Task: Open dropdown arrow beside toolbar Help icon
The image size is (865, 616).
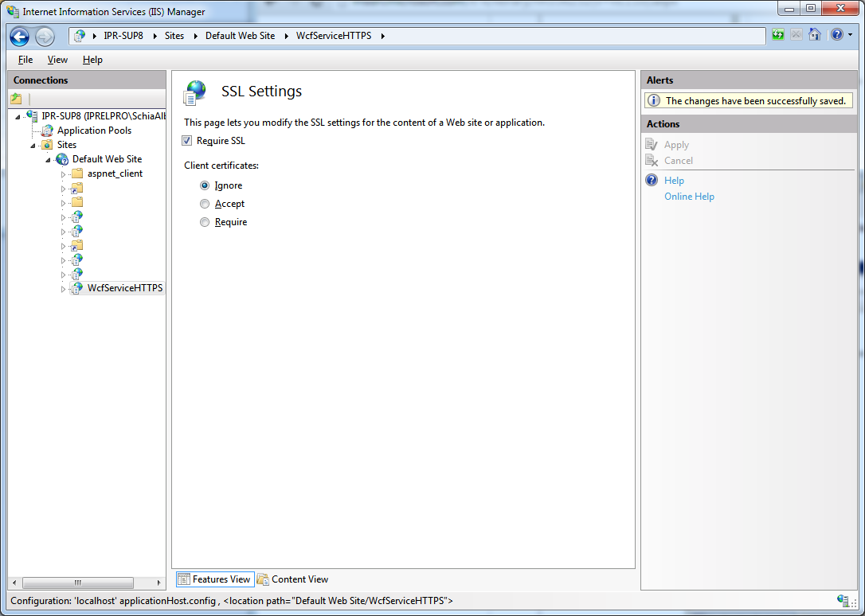Action: pyautogui.click(x=850, y=35)
